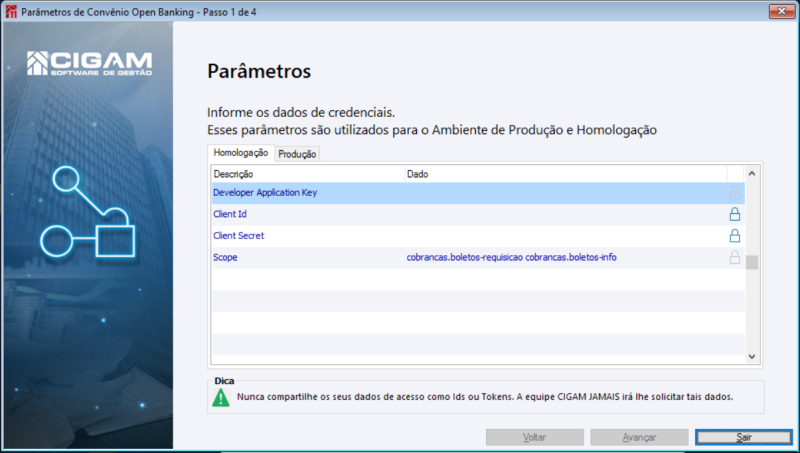Click the Sair button

click(x=743, y=437)
